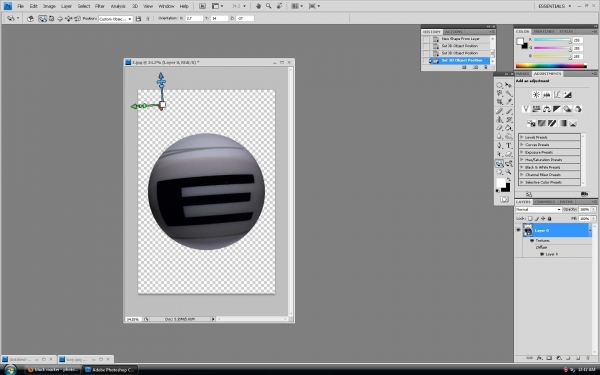Select the Lasso tool
This screenshot has width=600, height=375.
(499, 93)
